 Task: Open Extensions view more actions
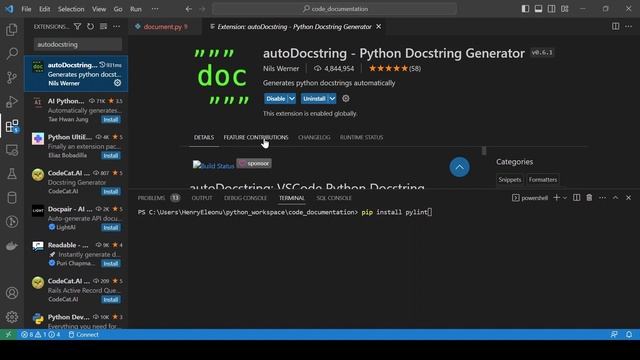pyautogui.click(x=116, y=27)
